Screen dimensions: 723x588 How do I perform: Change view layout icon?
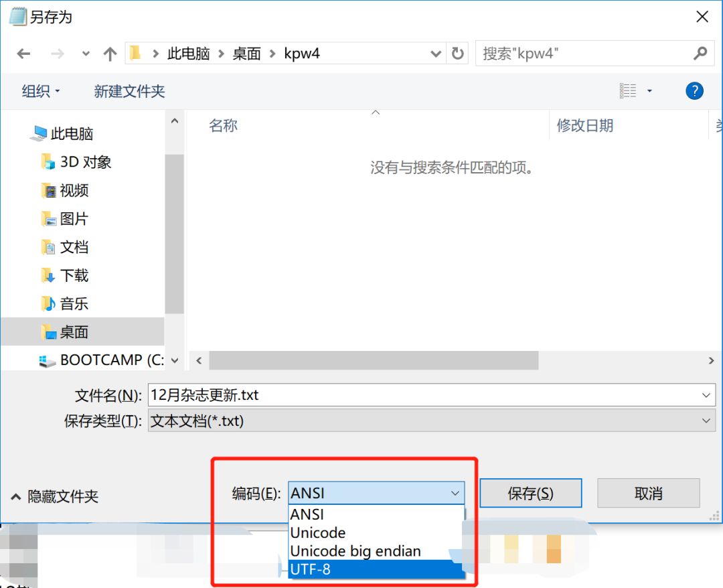point(627,91)
